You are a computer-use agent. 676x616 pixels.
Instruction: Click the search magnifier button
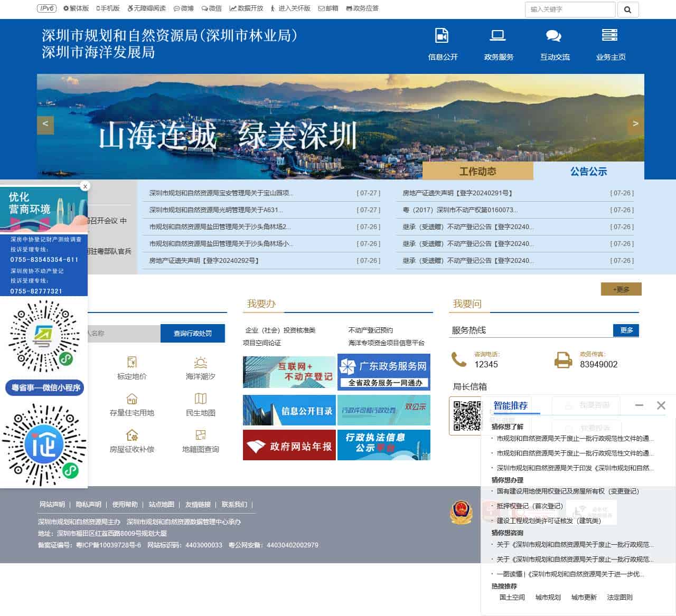pyautogui.click(x=628, y=10)
